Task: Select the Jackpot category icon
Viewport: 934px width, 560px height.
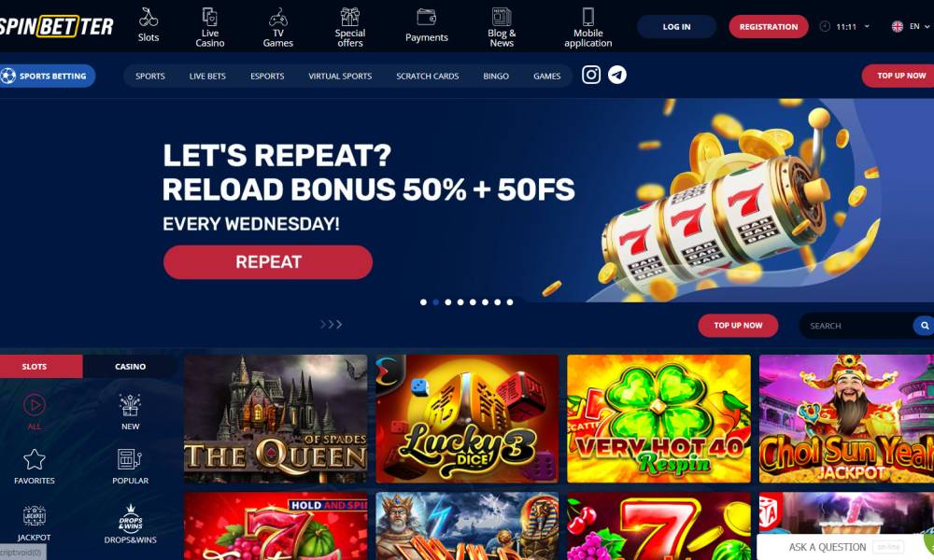Action: click(34, 516)
